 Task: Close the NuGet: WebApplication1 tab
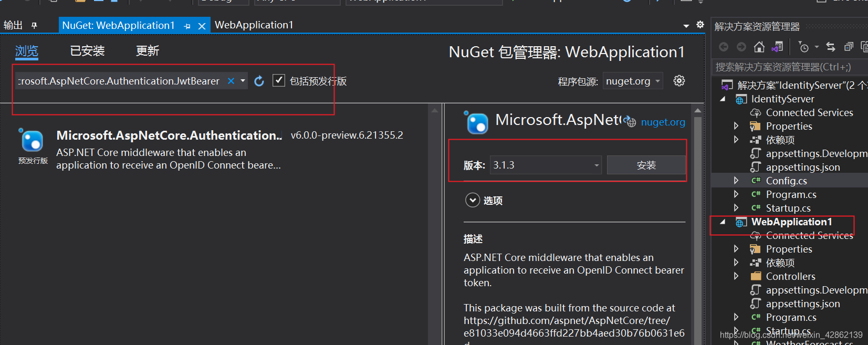pos(202,26)
